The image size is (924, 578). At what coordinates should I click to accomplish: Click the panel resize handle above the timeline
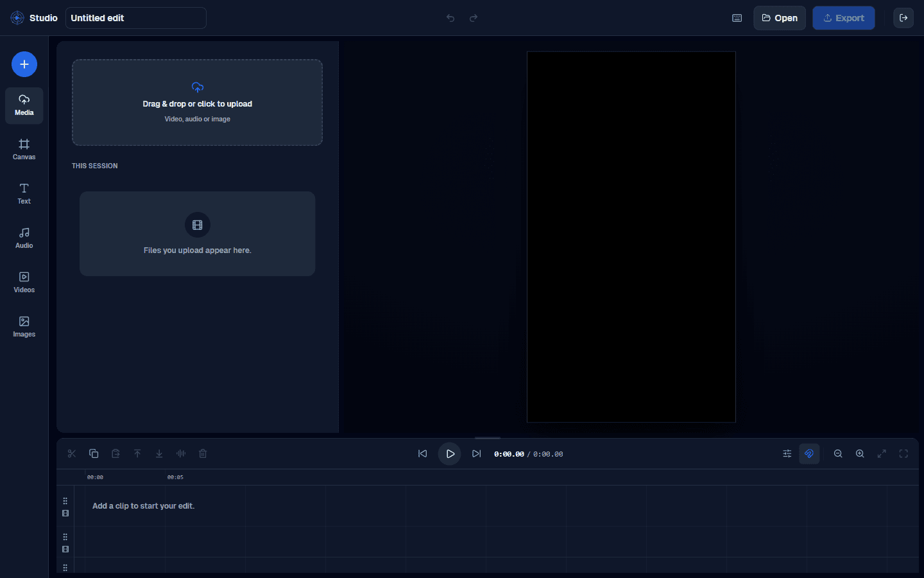[x=488, y=437]
